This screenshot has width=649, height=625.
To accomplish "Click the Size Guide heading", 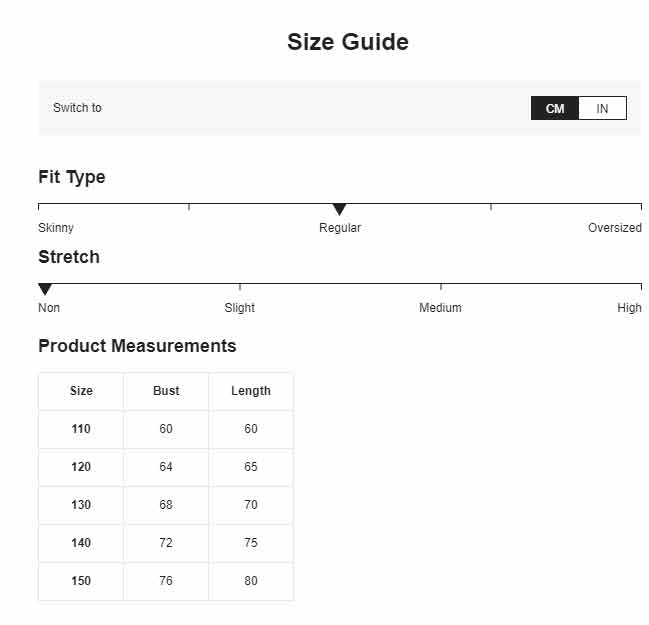I will (348, 42).
